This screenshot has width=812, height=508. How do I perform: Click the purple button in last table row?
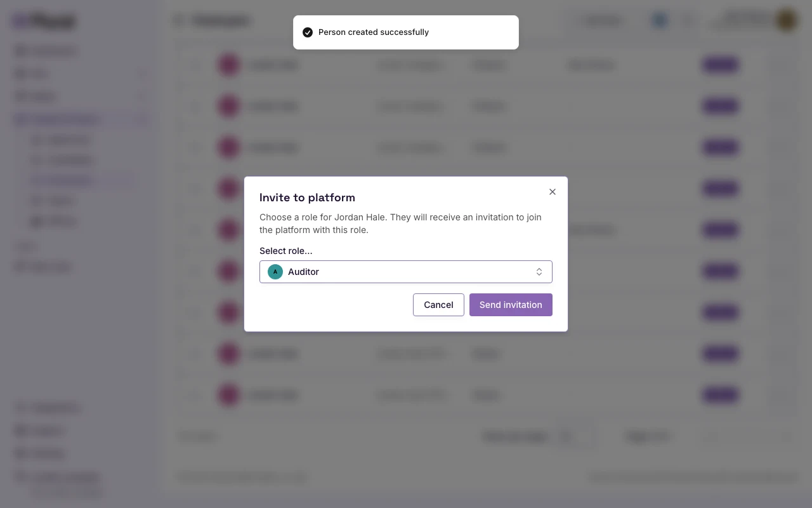(720, 395)
